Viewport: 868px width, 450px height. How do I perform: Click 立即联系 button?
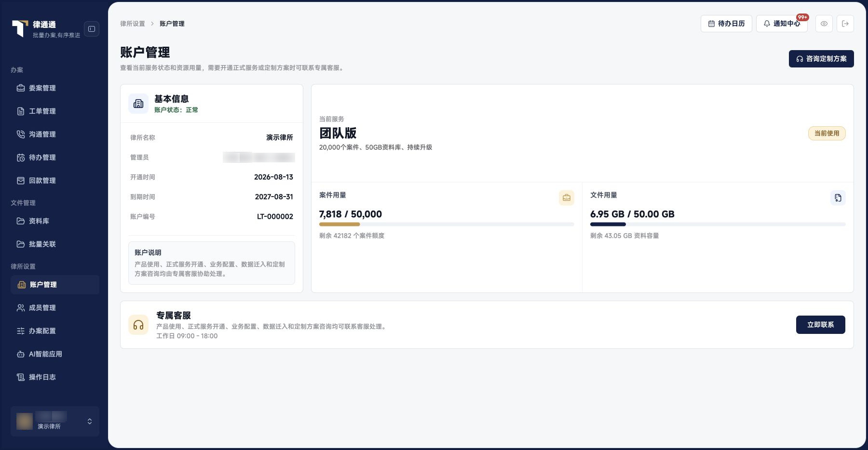pyautogui.click(x=821, y=325)
